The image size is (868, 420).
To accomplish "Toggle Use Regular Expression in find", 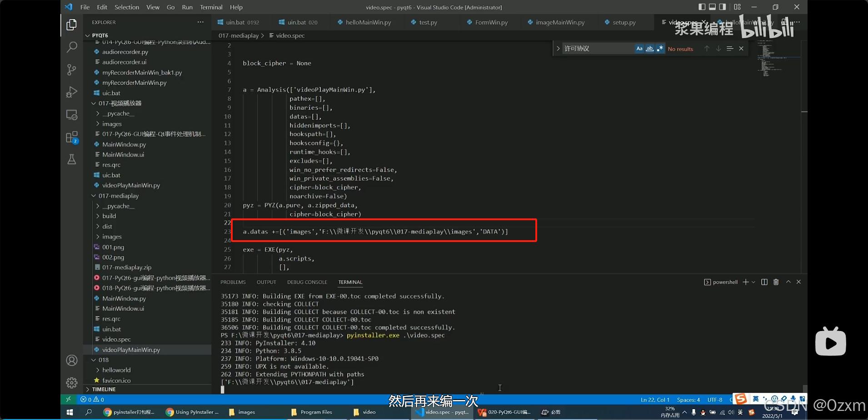I will [x=660, y=49].
